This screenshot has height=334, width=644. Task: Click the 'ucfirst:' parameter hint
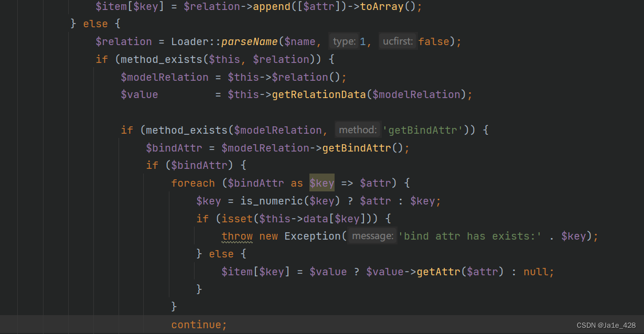click(x=398, y=41)
